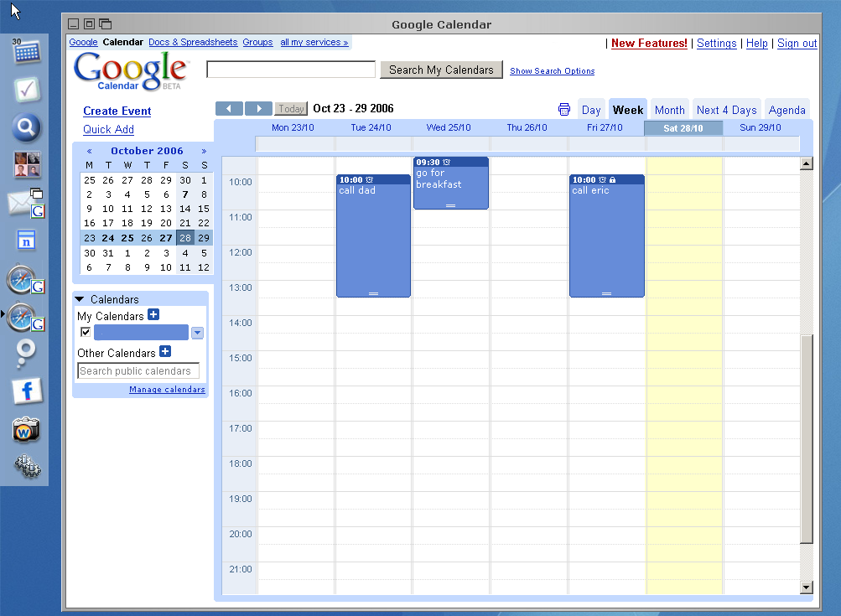
Task: Click the Today button
Action: [x=291, y=109]
